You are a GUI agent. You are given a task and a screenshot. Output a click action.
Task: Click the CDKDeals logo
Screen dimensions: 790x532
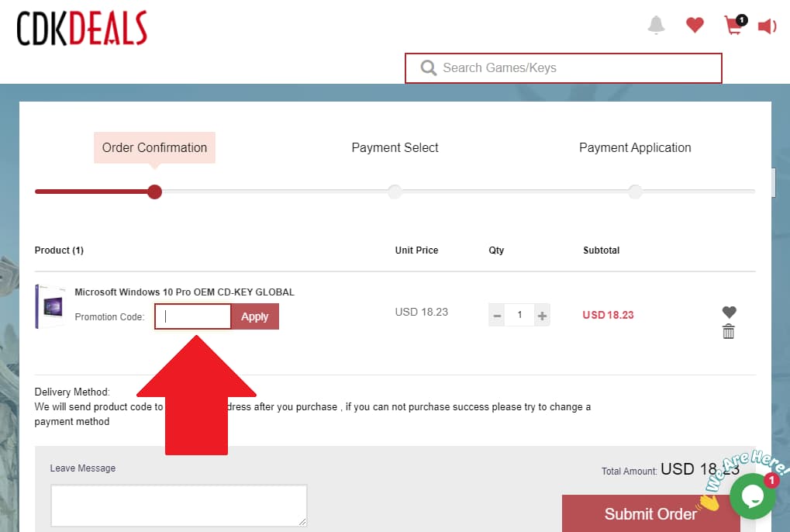click(81, 28)
